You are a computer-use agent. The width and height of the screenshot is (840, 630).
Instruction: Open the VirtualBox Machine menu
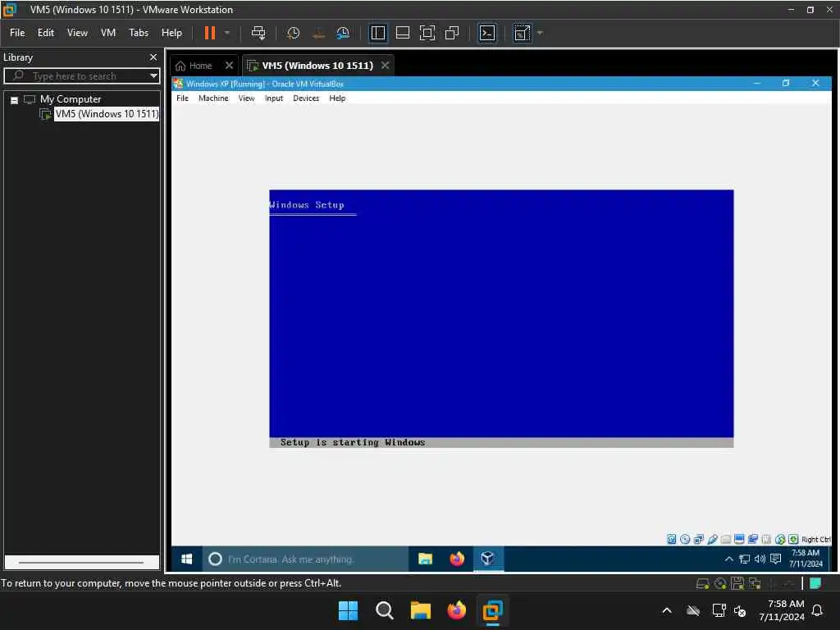pos(213,98)
